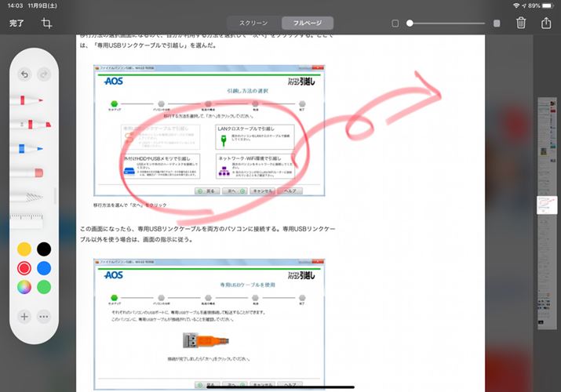Click 戻る in first AOS dialog
This screenshot has width=561, height=392.
[207, 191]
